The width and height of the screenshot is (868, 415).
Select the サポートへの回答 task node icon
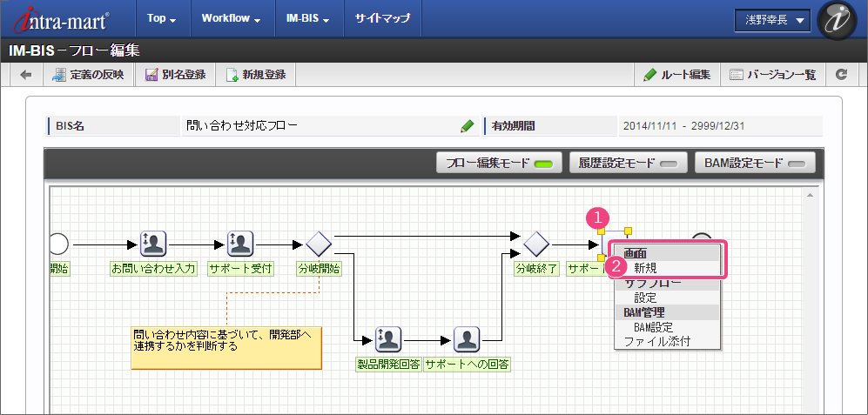[x=467, y=339]
